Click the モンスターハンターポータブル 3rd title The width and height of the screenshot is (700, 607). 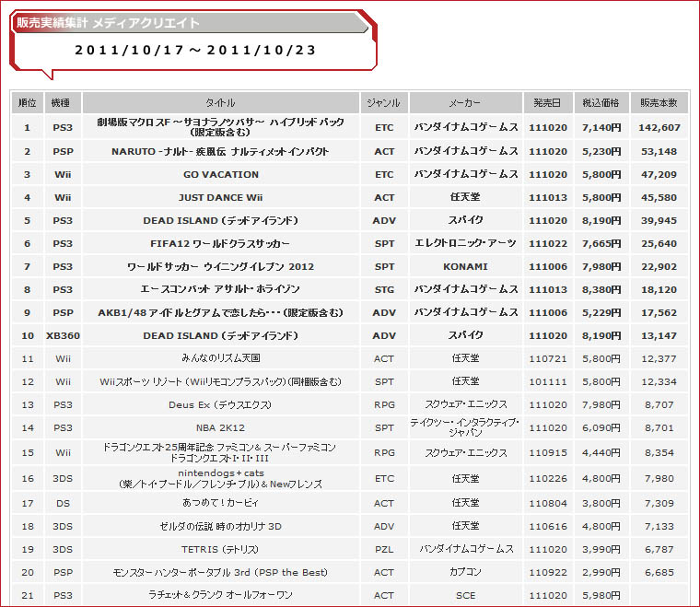(220, 572)
